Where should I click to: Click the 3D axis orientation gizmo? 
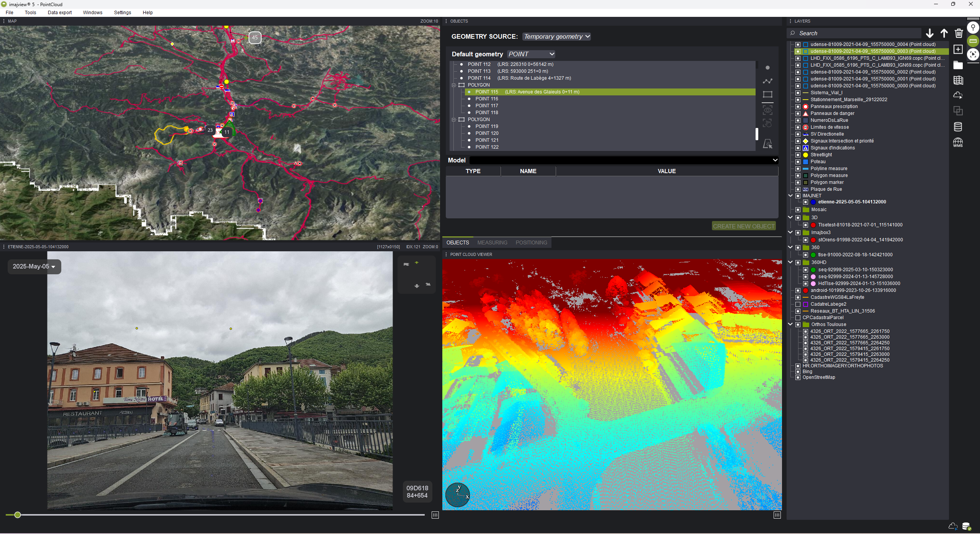457,495
